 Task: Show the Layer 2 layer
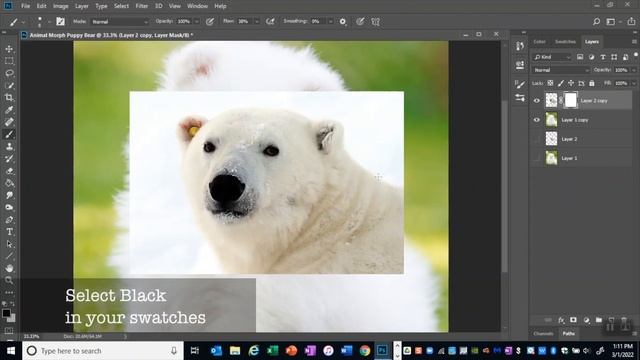tap(537, 139)
